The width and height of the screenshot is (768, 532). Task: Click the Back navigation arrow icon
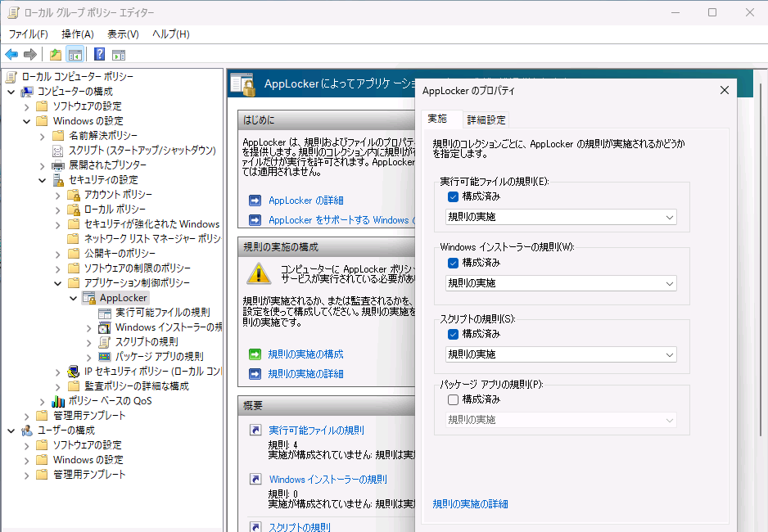[11, 55]
